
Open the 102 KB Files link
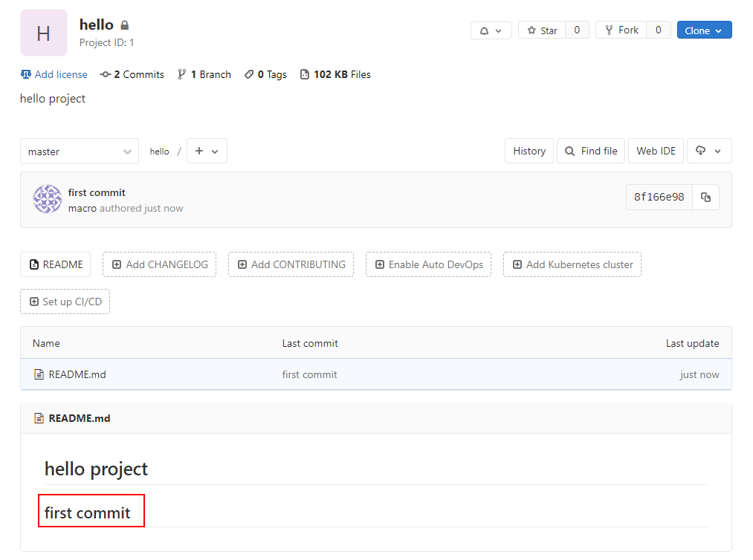click(335, 74)
